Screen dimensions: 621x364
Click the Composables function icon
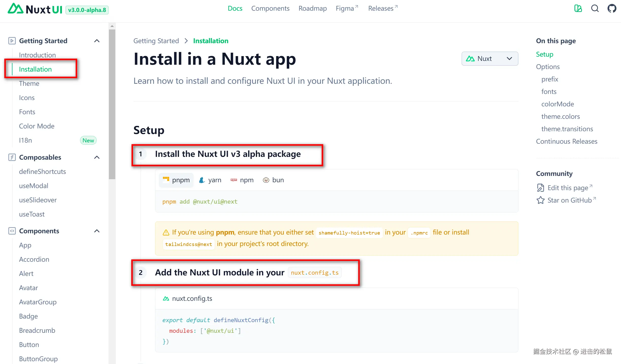[x=12, y=157]
